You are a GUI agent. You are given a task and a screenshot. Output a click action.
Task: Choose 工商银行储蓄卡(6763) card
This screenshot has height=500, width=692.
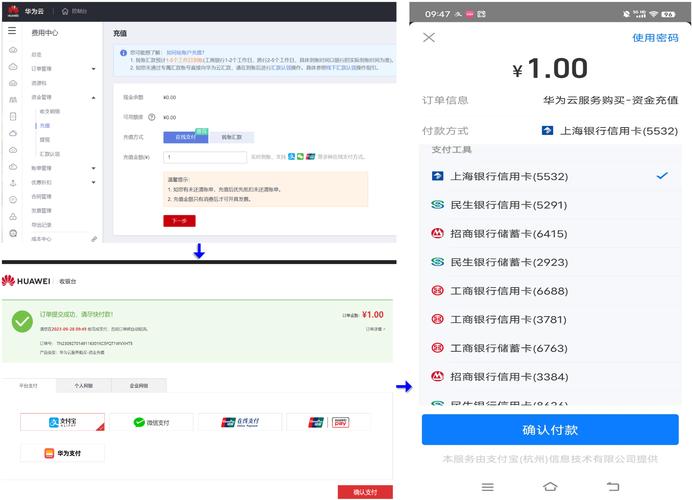550,348
